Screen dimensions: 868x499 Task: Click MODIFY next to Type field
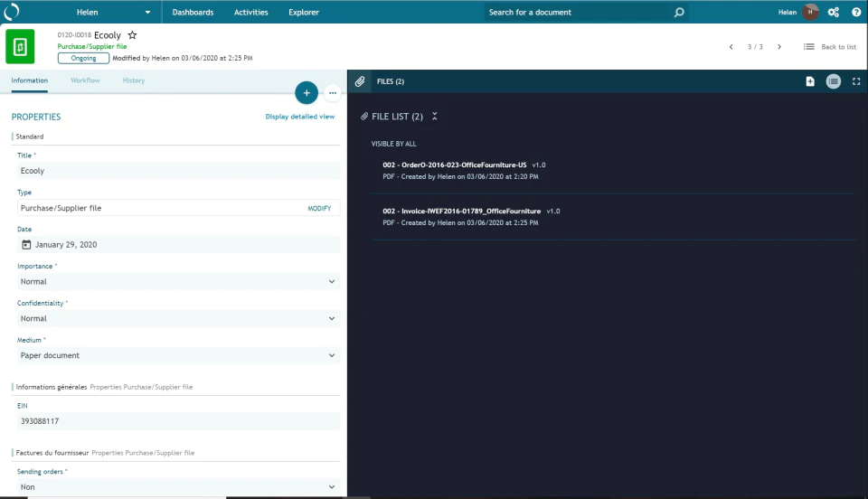click(319, 209)
